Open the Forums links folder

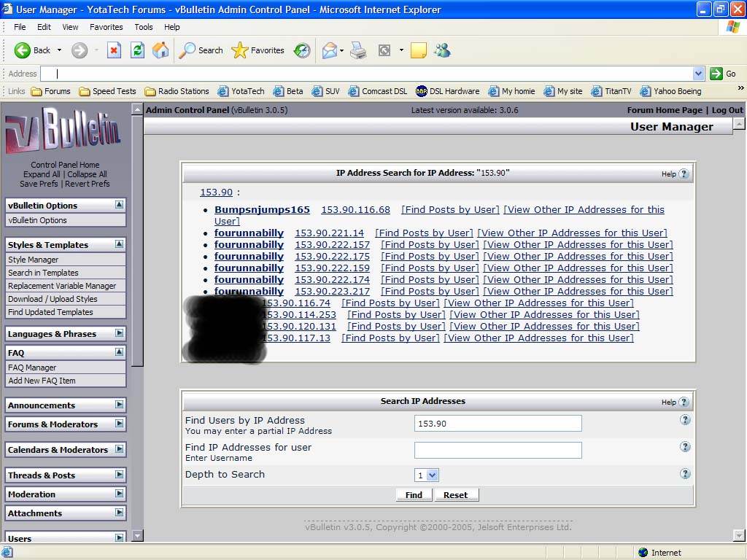click(x=50, y=91)
